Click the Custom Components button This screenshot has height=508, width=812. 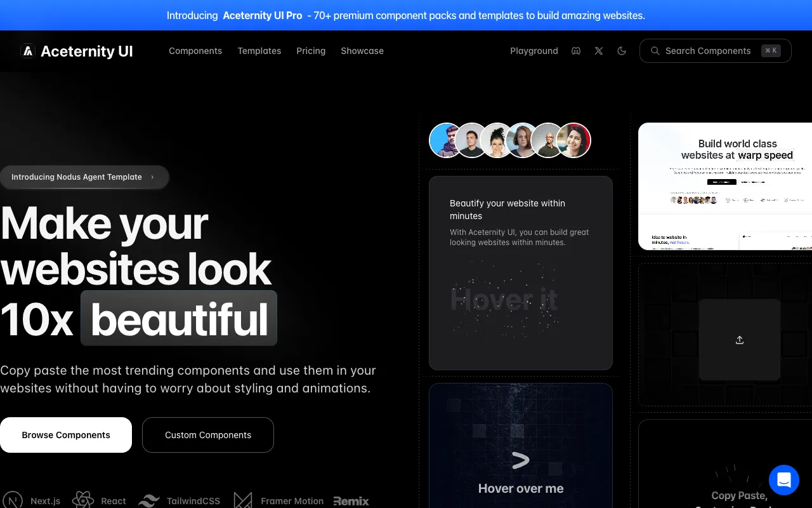[208, 435]
